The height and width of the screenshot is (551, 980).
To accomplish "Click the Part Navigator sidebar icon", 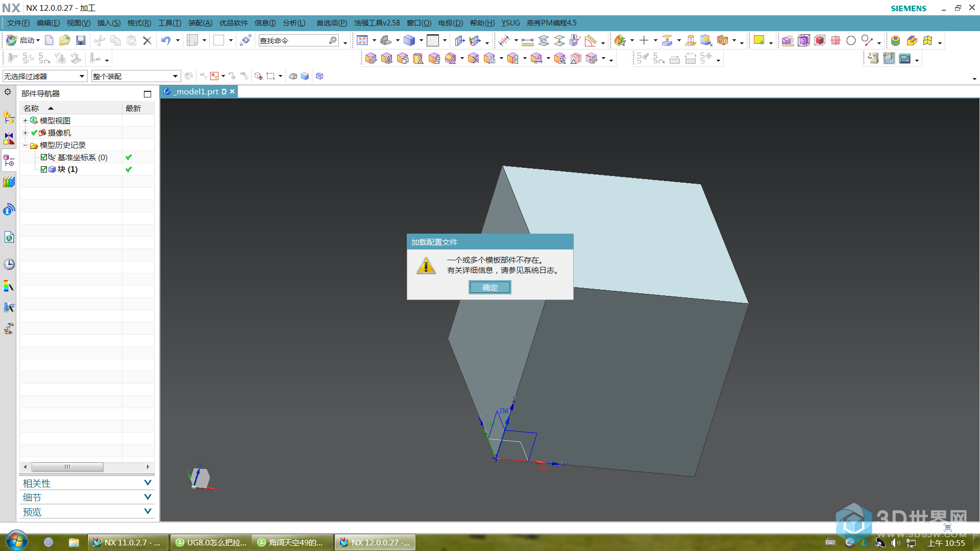I will click(9, 161).
